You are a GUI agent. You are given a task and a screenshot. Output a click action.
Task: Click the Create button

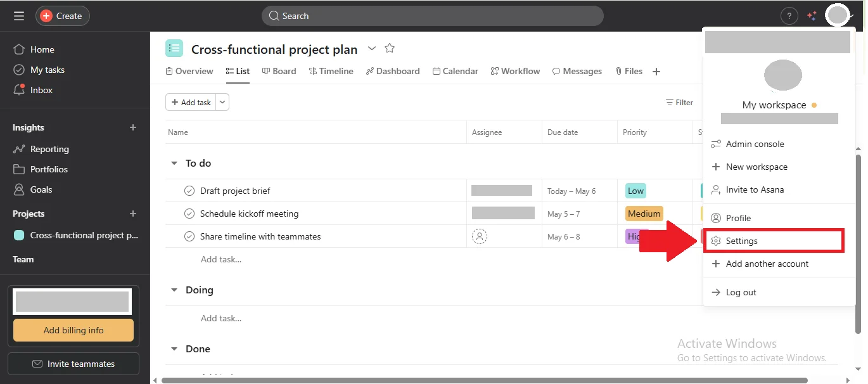(62, 16)
